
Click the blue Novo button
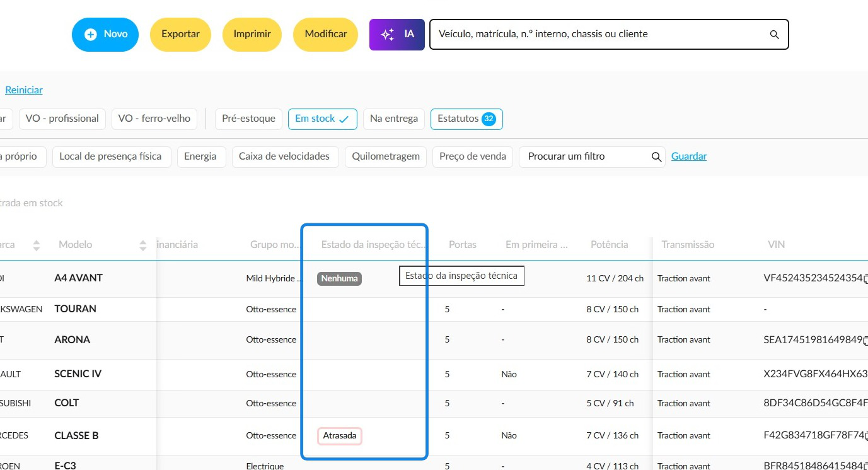(105, 34)
